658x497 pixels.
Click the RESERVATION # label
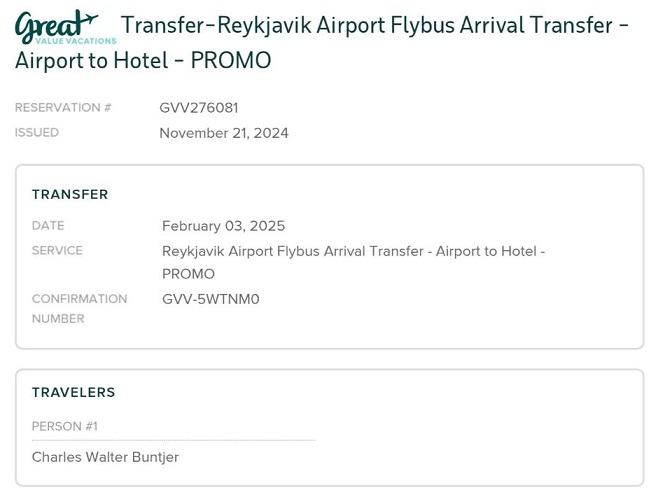click(x=63, y=107)
